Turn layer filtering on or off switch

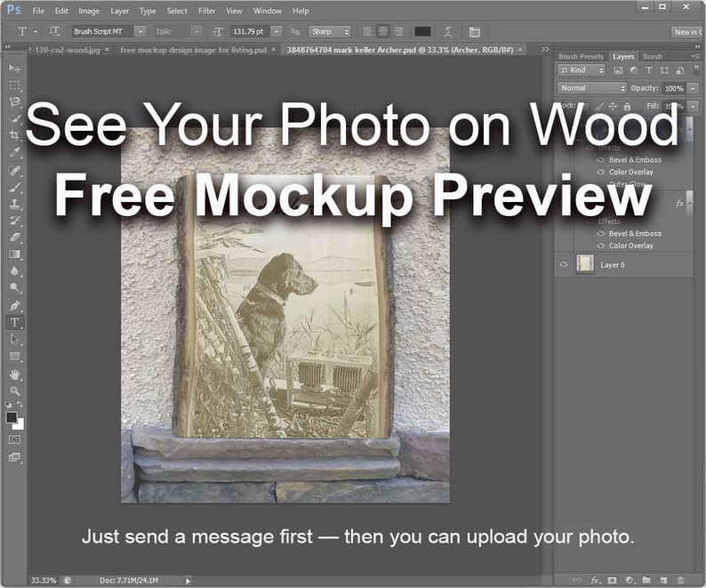tap(696, 70)
